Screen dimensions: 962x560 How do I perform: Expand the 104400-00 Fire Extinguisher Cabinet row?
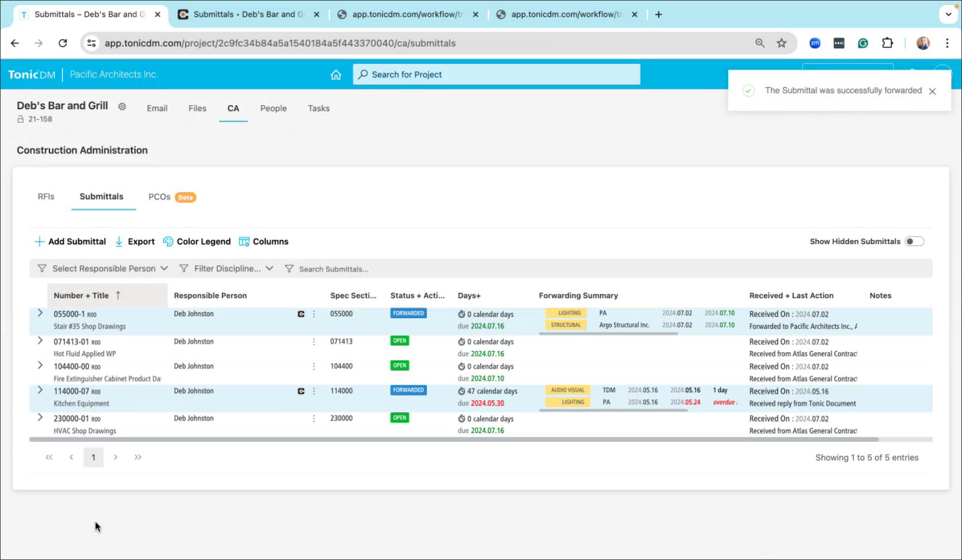pos(40,365)
